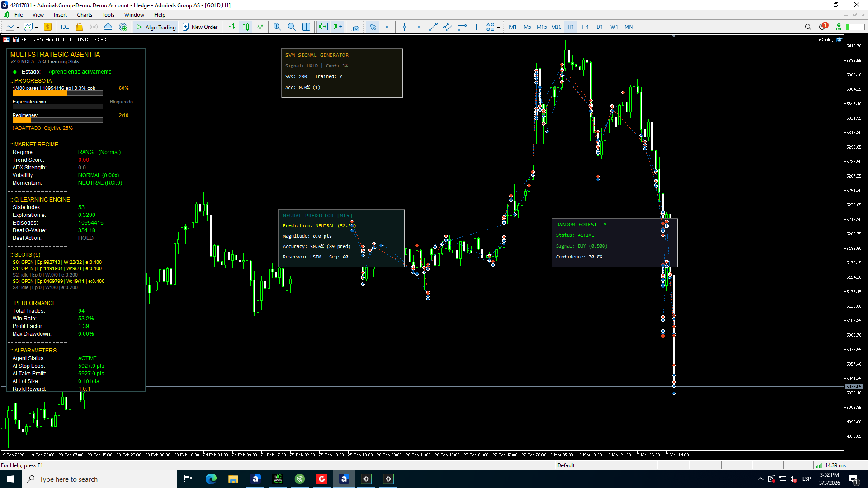The height and width of the screenshot is (488, 868).
Task: Expand the graphical objects shapes dropdown
Action: point(498,28)
